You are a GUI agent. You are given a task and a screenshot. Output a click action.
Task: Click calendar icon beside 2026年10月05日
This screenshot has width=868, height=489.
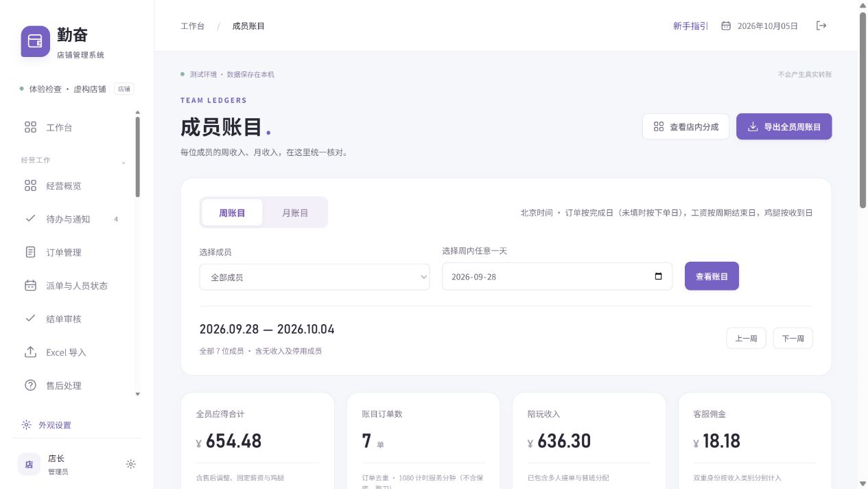[x=726, y=26]
